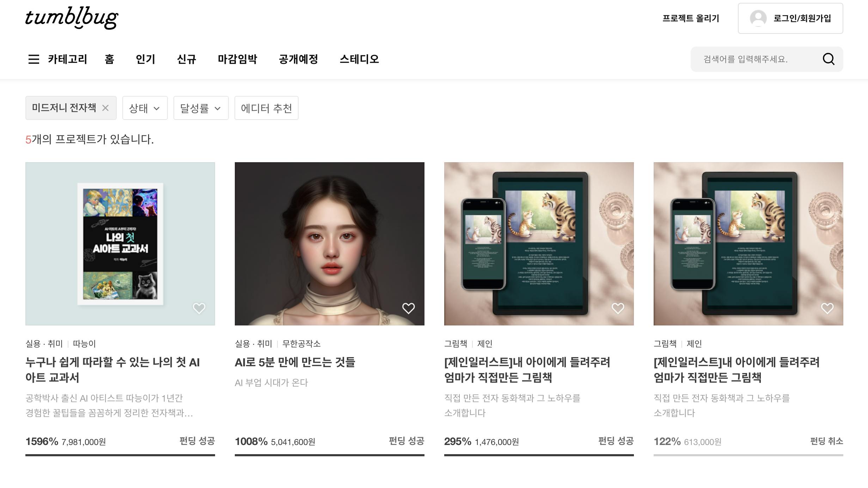Click the 로그인/회원가입 button

click(790, 18)
